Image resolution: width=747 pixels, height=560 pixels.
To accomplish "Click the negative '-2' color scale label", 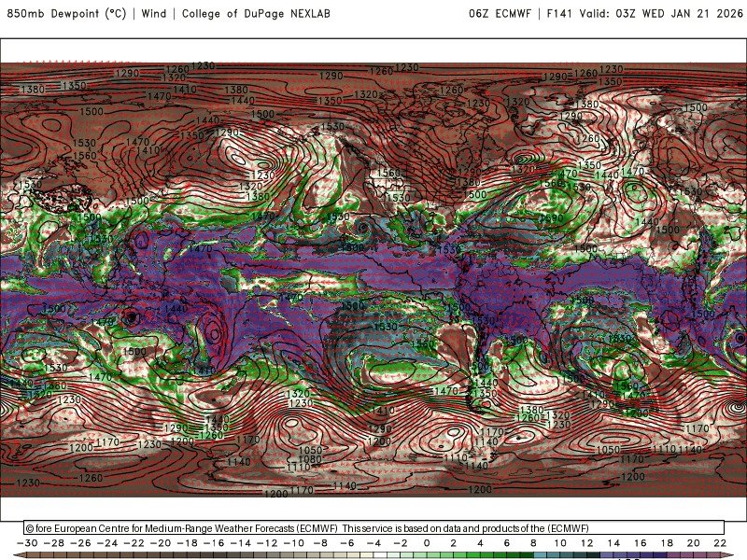I will click(401, 543).
